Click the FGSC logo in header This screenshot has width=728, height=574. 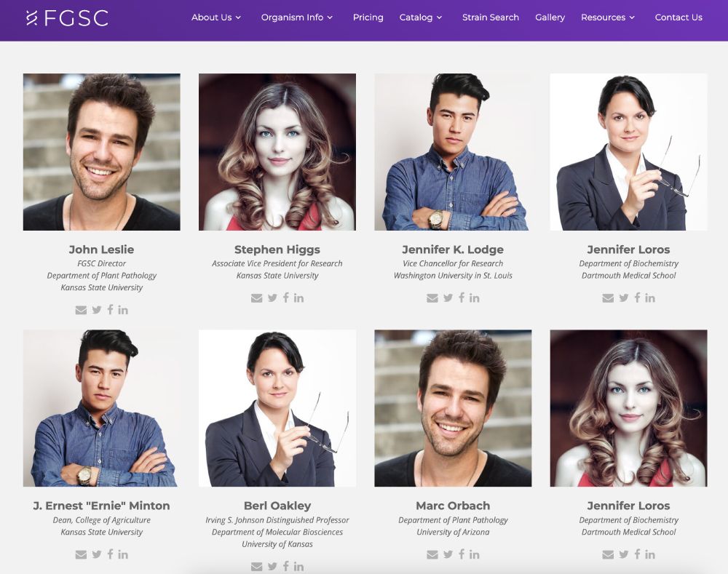point(67,18)
